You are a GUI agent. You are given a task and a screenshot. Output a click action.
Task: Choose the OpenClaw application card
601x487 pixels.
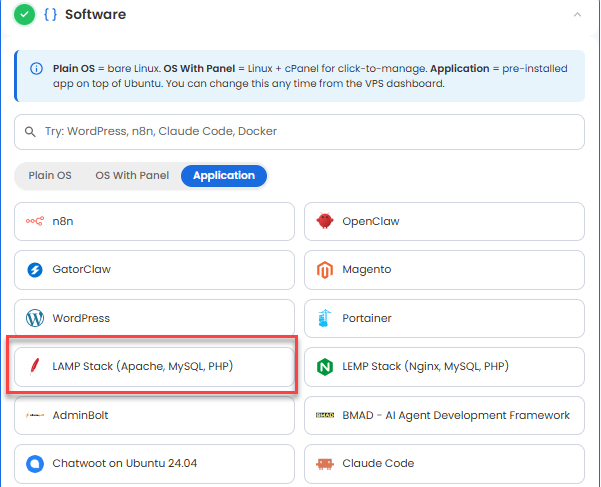(444, 221)
